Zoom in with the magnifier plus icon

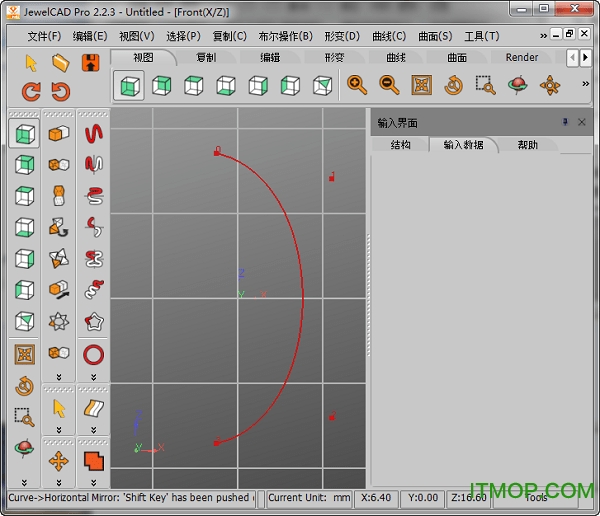click(x=357, y=85)
